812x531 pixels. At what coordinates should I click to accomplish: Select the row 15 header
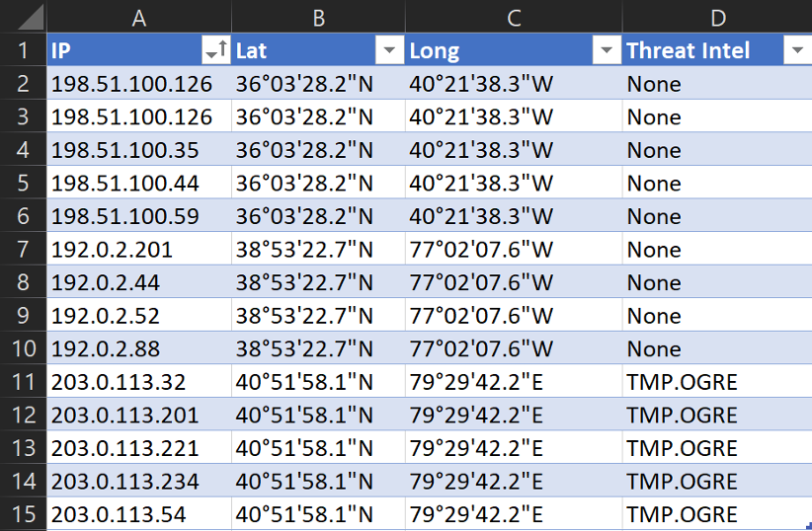click(23, 514)
